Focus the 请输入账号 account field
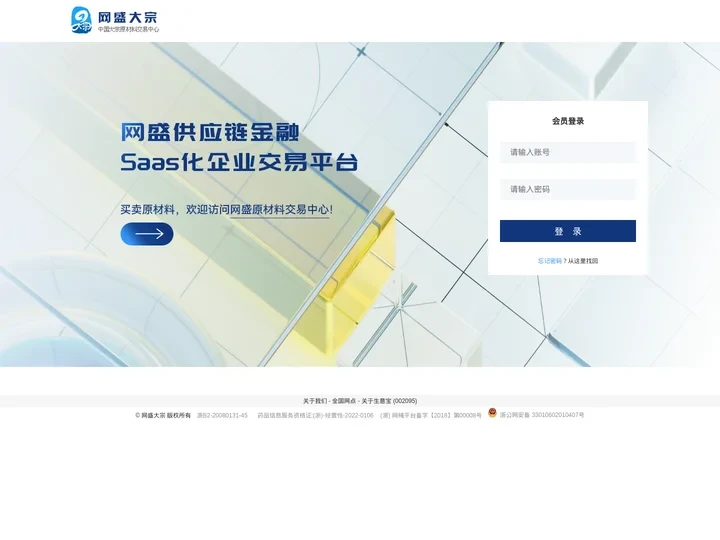The image size is (720, 540). tap(568, 152)
